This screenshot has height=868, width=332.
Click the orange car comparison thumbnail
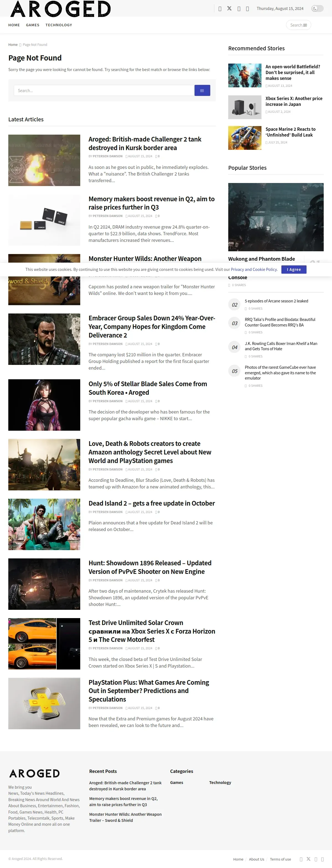44,644
